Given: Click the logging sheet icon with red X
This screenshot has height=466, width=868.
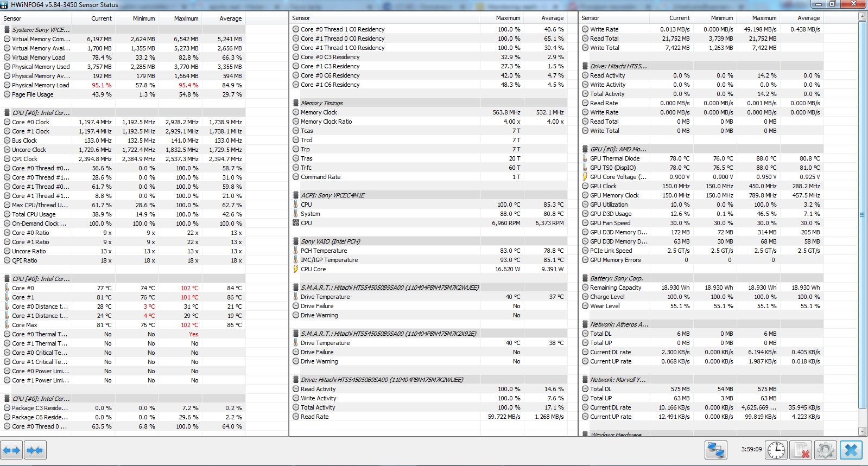Looking at the screenshot, I should click(800, 450).
